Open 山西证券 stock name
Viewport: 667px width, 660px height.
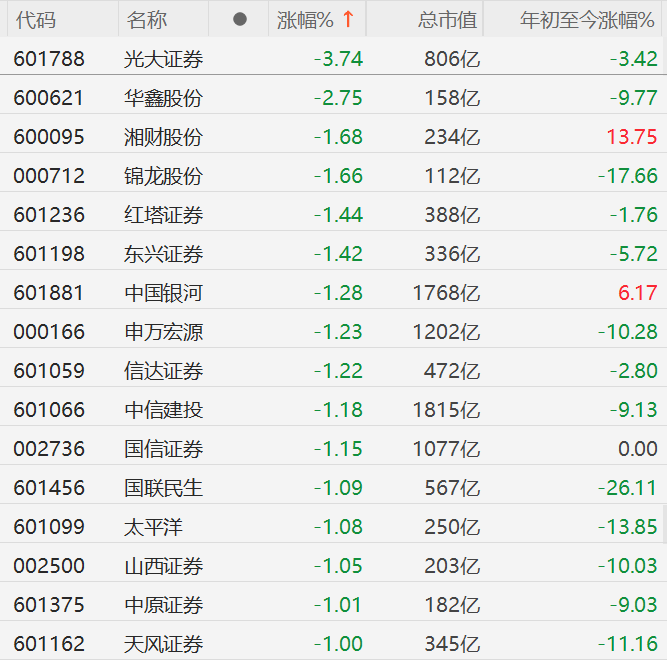[163, 566]
